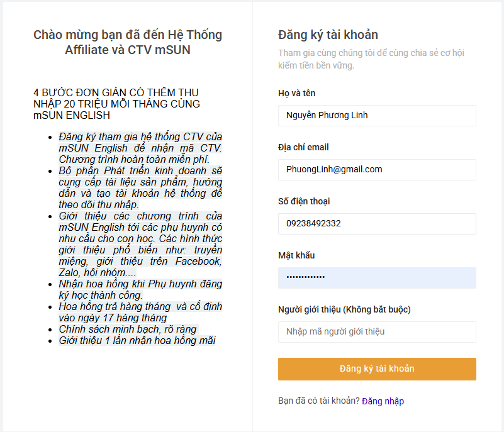Select the Địa chỉ email input field
The image size is (504, 432).
[377, 170]
